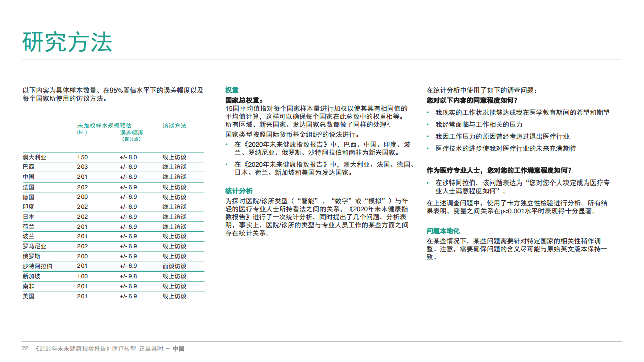Click the "+/- 9.8" margin value for 新加坡
Screen dimensions: 644x362
[128, 276]
